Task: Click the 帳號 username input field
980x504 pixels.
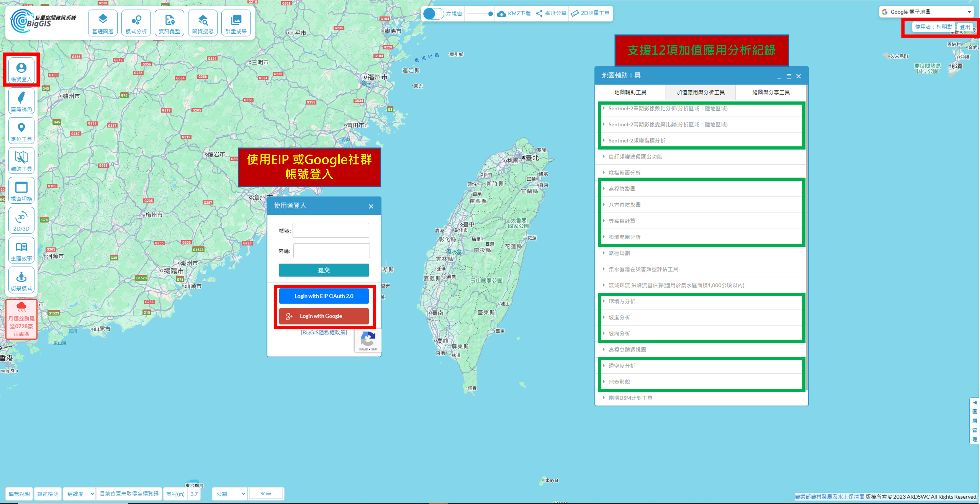Action: point(331,231)
